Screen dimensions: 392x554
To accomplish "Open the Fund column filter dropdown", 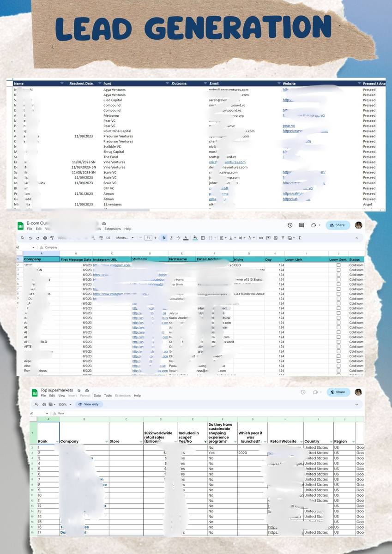I will [167, 83].
